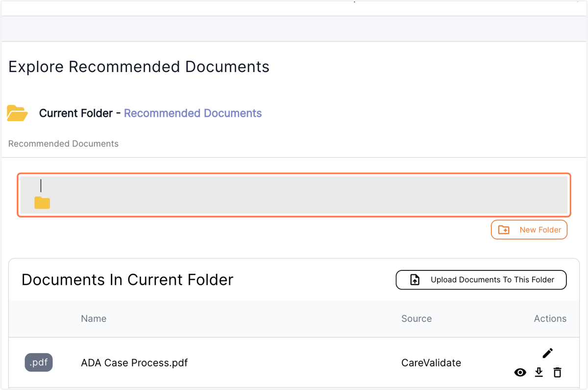Click the Actions column header

point(550,318)
